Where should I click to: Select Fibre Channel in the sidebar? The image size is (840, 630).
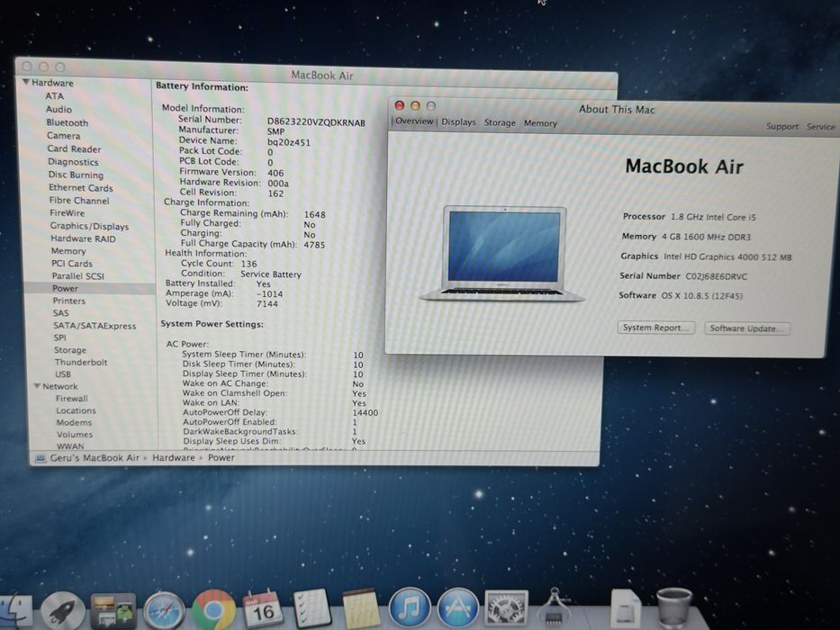tap(79, 201)
